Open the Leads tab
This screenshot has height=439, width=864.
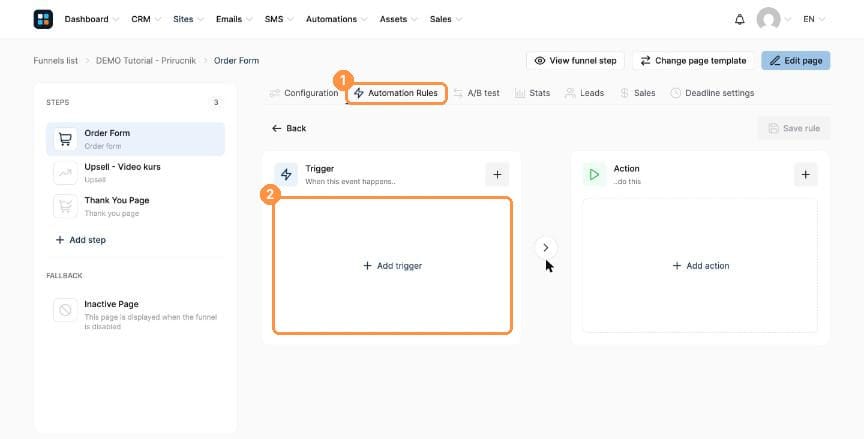tap(585, 93)
